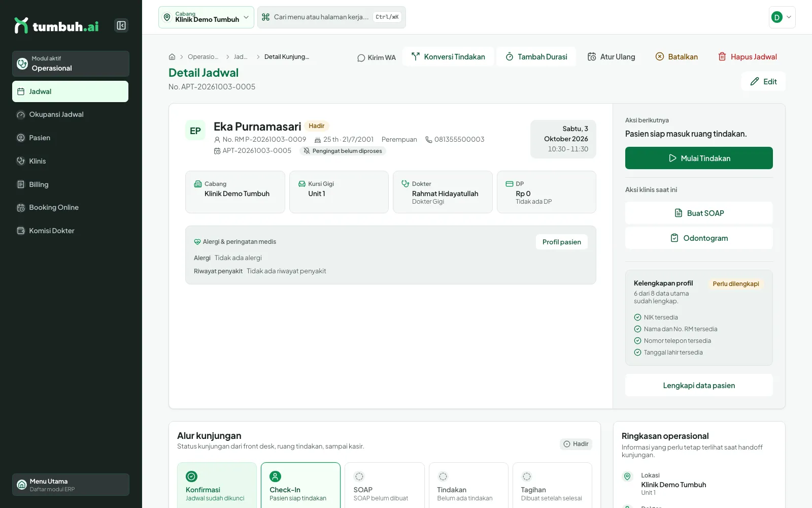812x508 pixels.
Task: Open the Pasien sidebar item
Action: (71, 138)
